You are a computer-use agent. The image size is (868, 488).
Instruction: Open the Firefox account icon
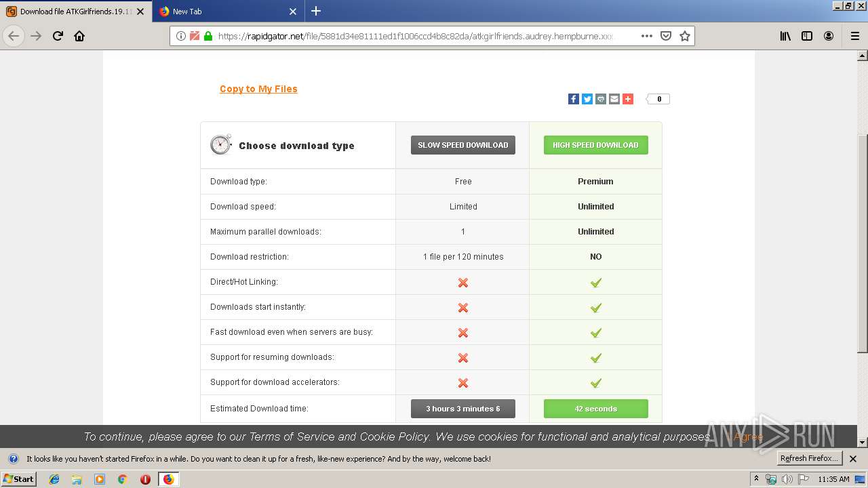point(829,36)
